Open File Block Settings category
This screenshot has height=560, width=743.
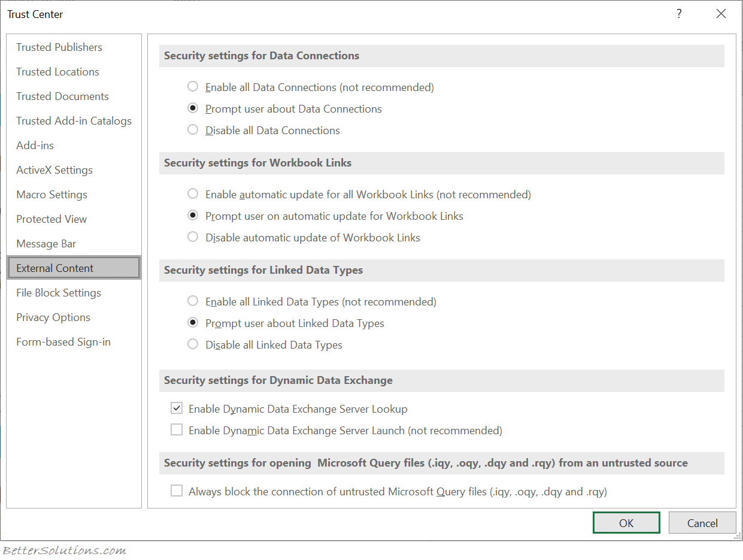click(x=74, y=293)
